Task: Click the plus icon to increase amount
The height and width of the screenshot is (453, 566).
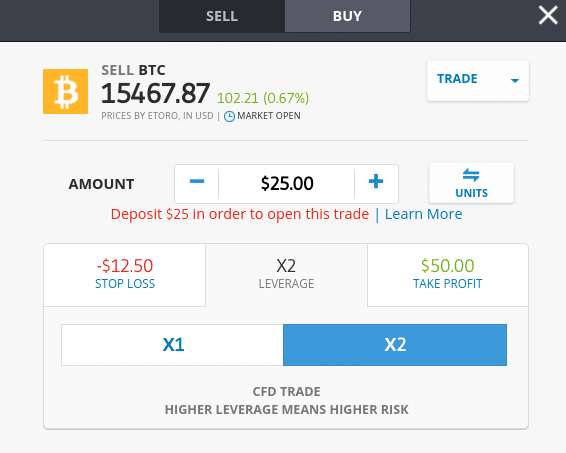Action: click(376, 182)
